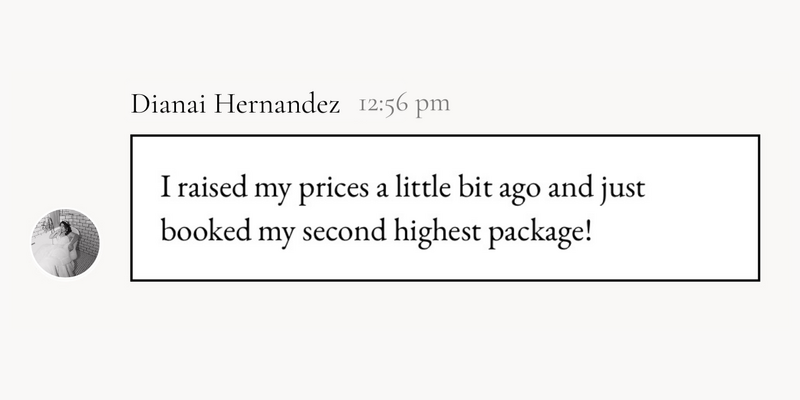The height and width of the screenshot is (400, 800).
Task: Click the "pm" part of the timestamp
Action: coord(433,107)
